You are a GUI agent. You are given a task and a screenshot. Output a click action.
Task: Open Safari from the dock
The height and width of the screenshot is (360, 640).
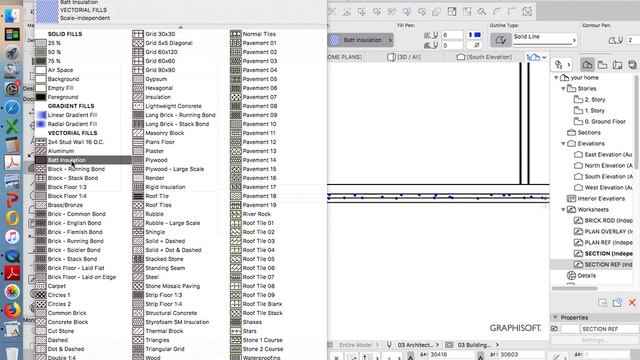12,108
